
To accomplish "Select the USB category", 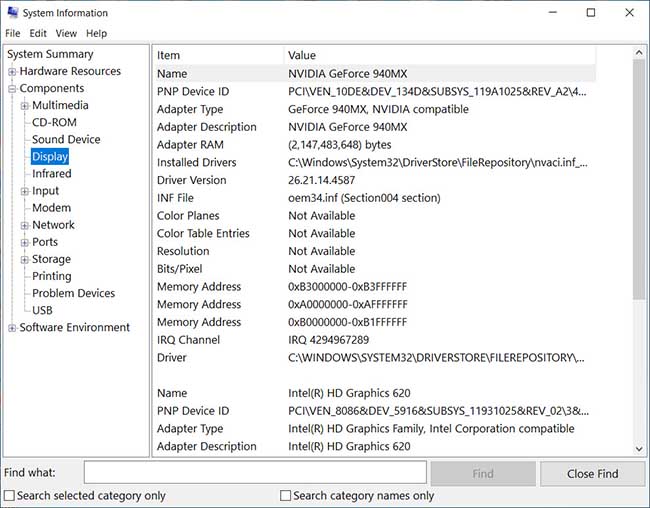I will tap(42, 310).
